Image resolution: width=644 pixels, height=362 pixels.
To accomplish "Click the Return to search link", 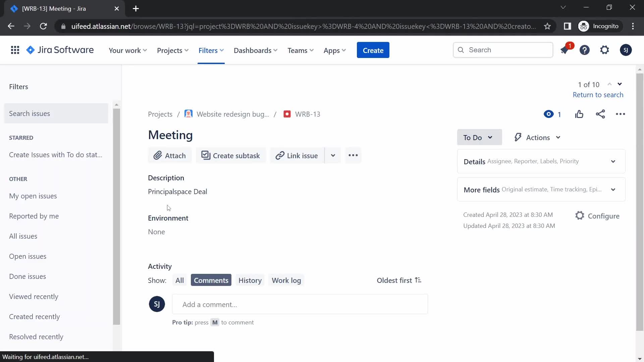I will [598, 95].
